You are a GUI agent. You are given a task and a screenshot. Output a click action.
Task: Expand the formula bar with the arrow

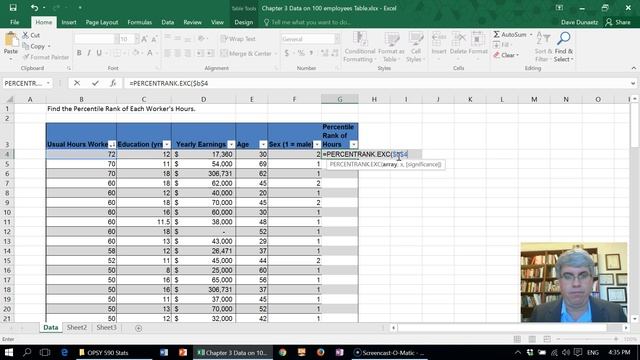[x=633, y=83]
